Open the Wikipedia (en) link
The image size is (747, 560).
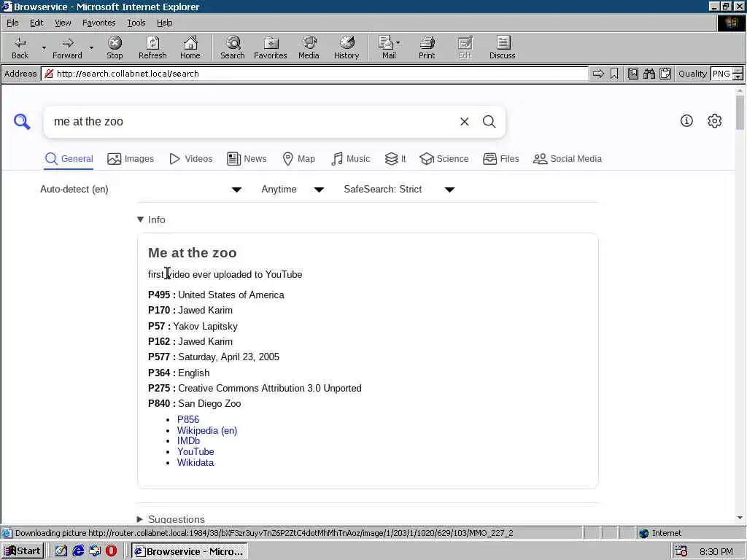[x=207, y=430]
